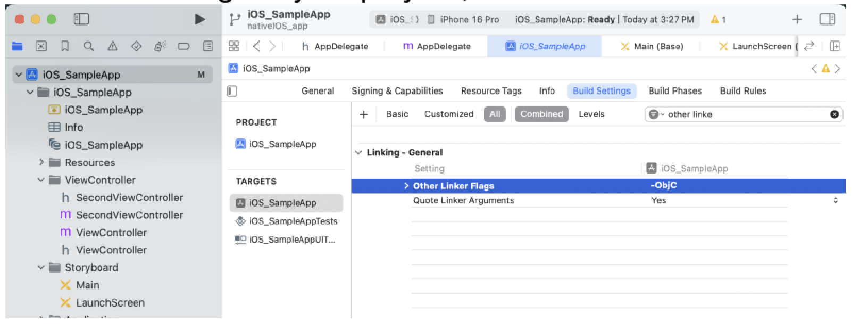Image resolution: width=868 pixels, height=330 pixels.
Task: Click the swap editor arrows icon
Action: 809,46
